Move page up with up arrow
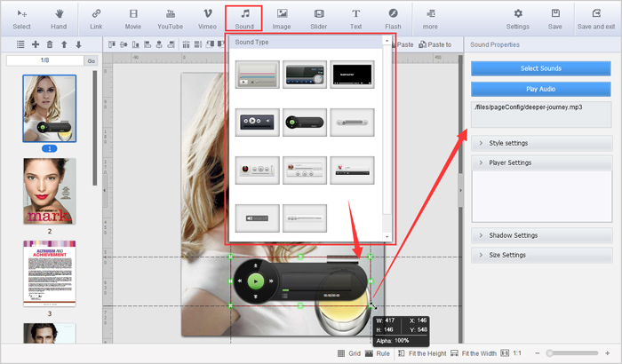Screen dimensions: 622x364 64,44
